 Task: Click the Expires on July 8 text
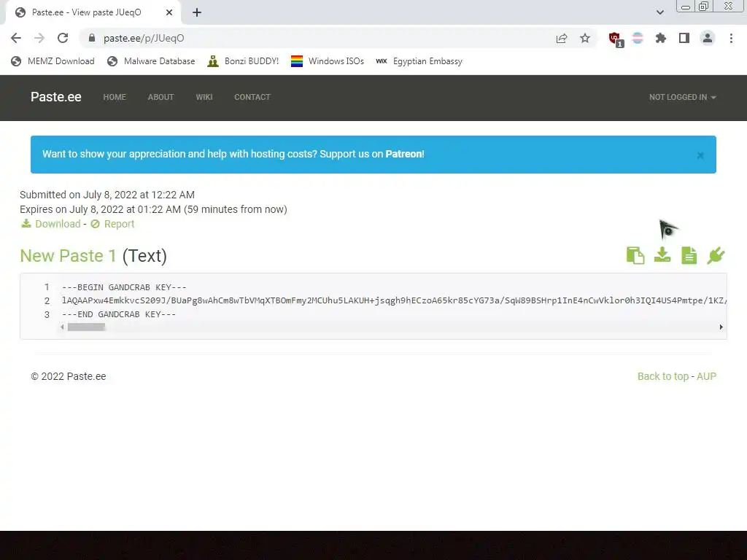(153, 209)
